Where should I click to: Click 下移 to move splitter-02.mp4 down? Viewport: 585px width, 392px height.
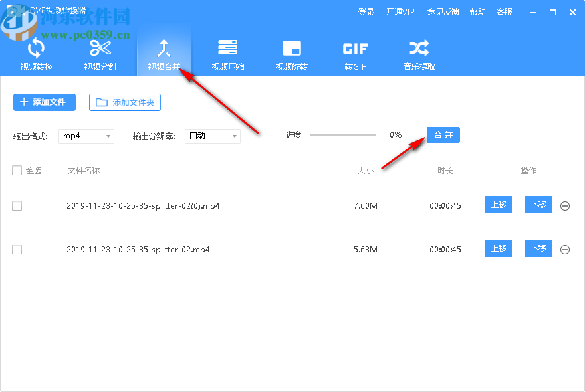tap(538, 248)
